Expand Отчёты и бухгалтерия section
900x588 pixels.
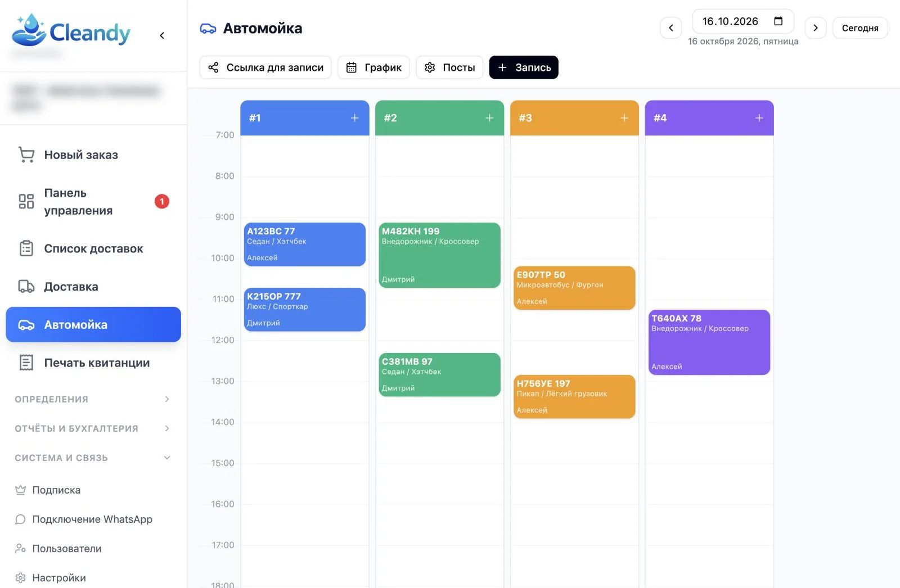coord(93,428)
